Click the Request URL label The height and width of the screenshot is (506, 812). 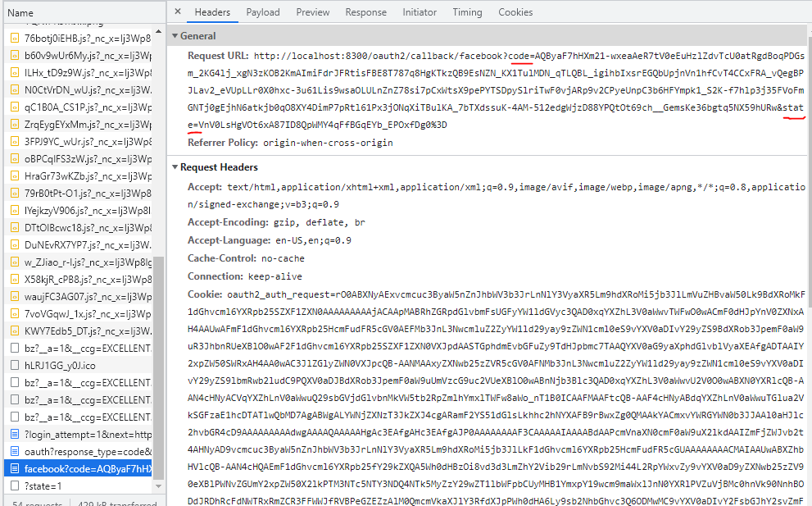pos(218,56)
